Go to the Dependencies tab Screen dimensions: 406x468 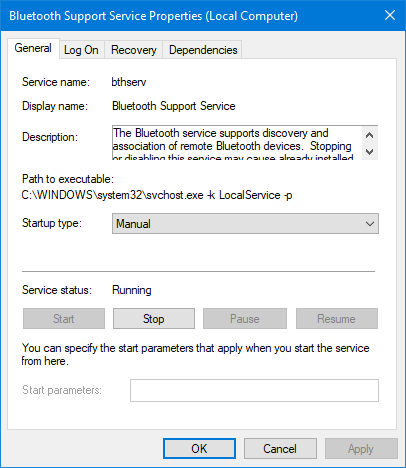point(203,50)
